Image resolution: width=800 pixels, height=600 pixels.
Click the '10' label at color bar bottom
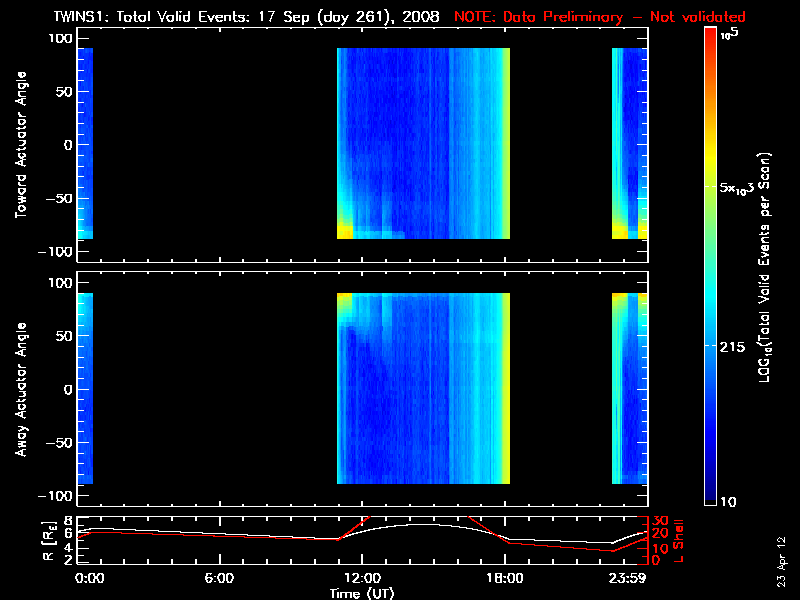[x=728, y=502]
